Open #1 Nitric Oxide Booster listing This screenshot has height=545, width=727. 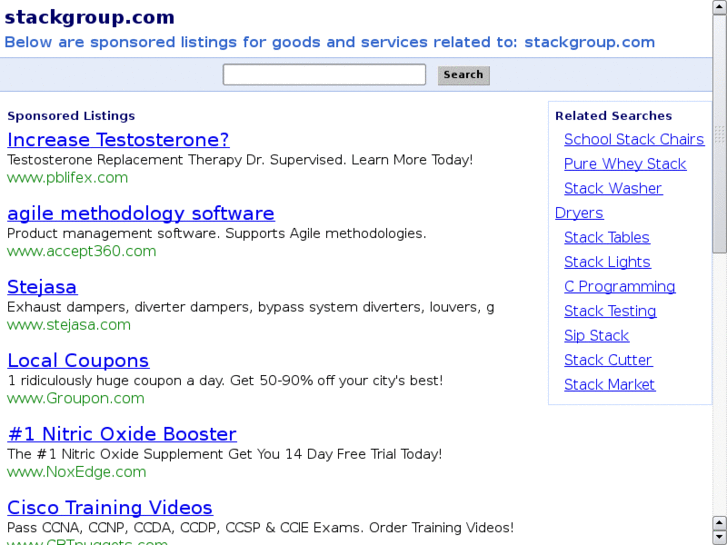tap(122, 434)
